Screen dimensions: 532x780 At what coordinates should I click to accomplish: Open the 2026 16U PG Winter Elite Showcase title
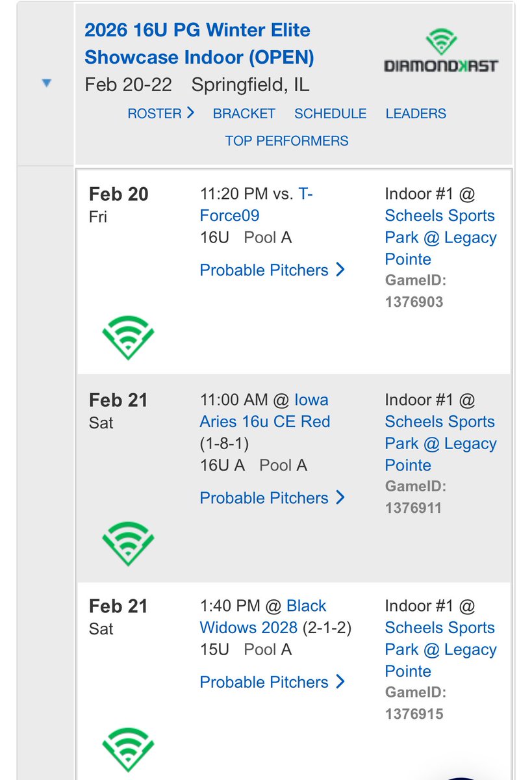(x=199, y=44)
